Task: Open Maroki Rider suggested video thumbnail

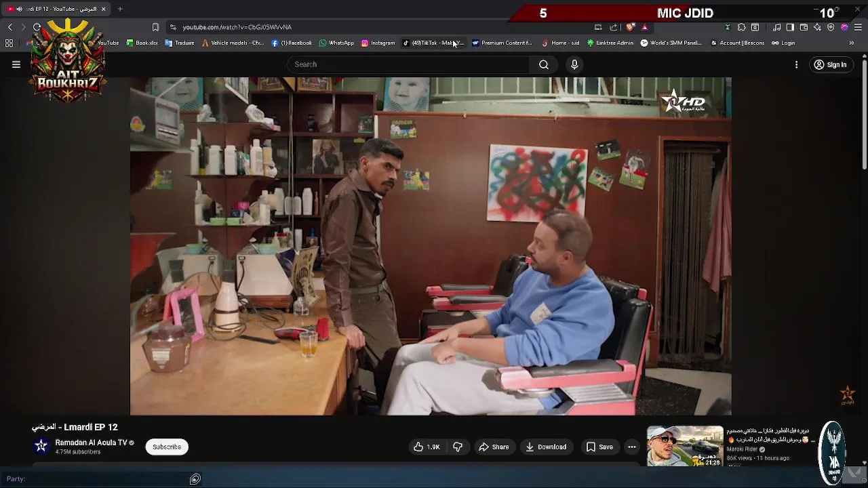Action: click(685, 445)
